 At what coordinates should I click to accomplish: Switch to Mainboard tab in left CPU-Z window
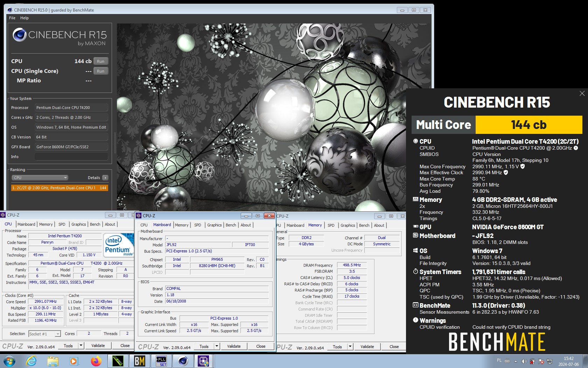click(26, 224)
